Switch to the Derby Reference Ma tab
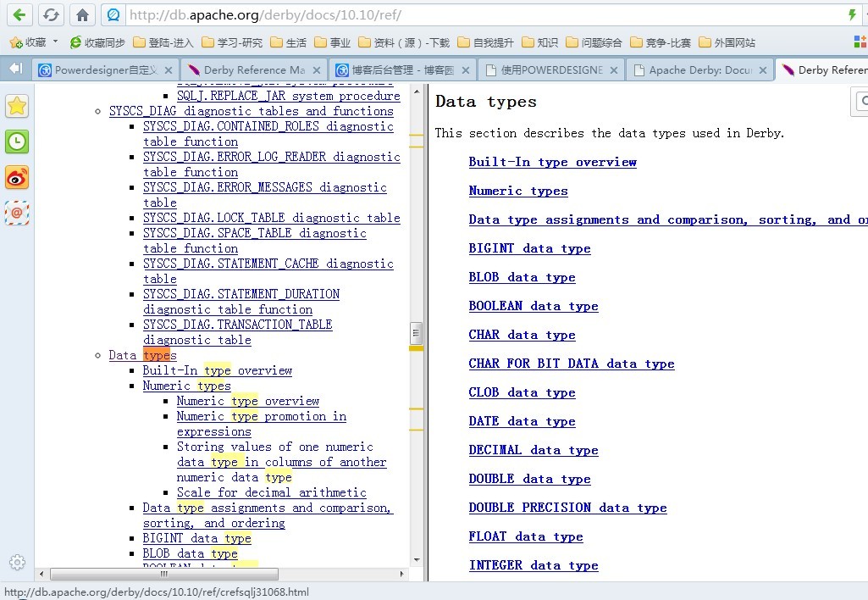Image resolution: width=868 pixels, height=600 pixels. pos(253,69)
